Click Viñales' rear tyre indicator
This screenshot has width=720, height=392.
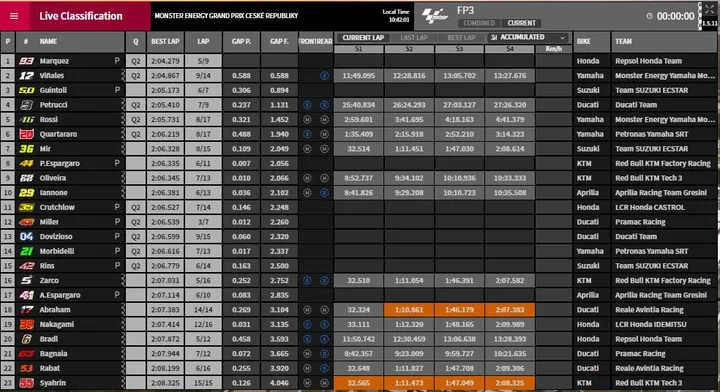(x=324, y=76)
